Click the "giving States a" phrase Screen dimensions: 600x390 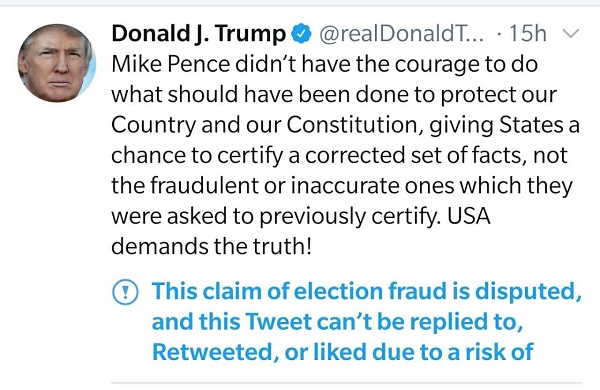pyautogui.click(x=504, y=126)
